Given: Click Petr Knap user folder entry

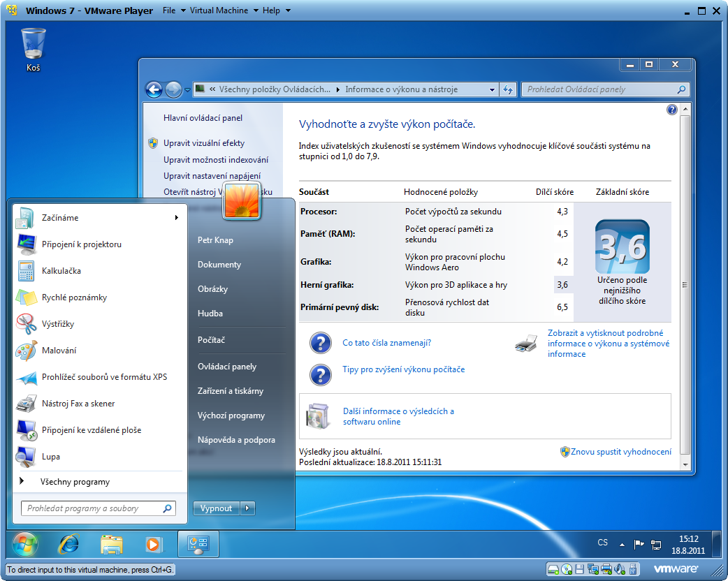Looking at the screenshot, I should click(215, 240).
